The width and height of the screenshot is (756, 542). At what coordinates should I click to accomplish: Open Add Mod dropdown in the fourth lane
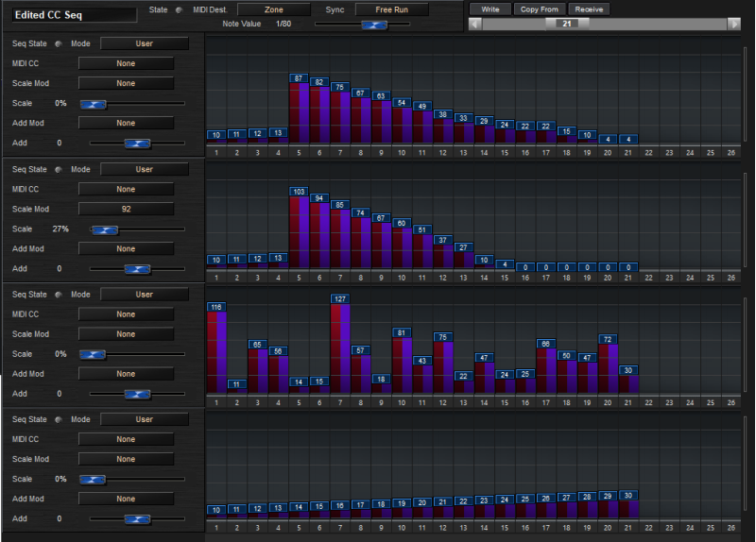coord(126,499)
